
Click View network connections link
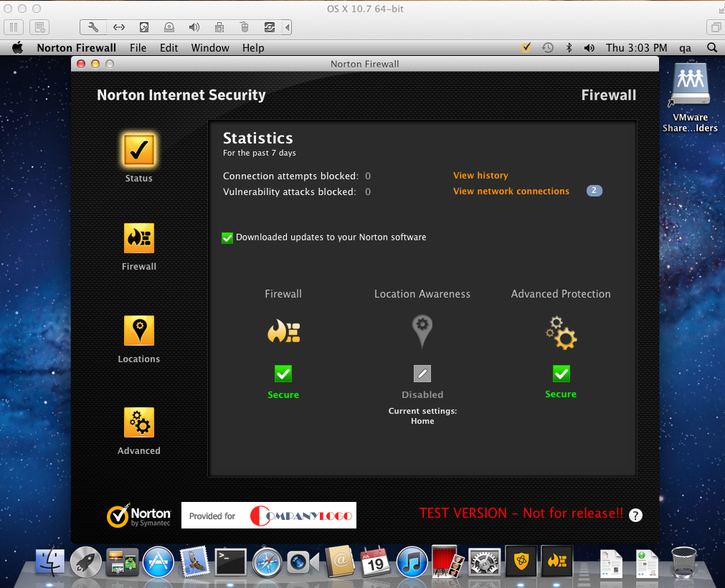(x=511, y=191)
